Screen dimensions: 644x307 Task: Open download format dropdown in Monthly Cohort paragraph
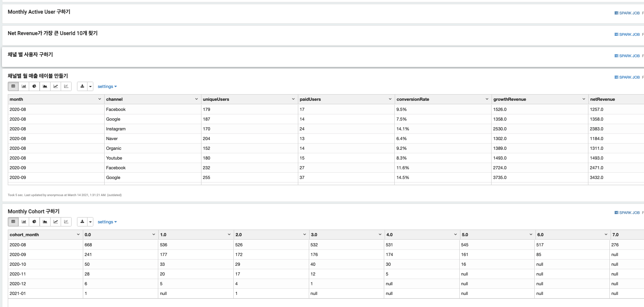(x=90, y=222)
